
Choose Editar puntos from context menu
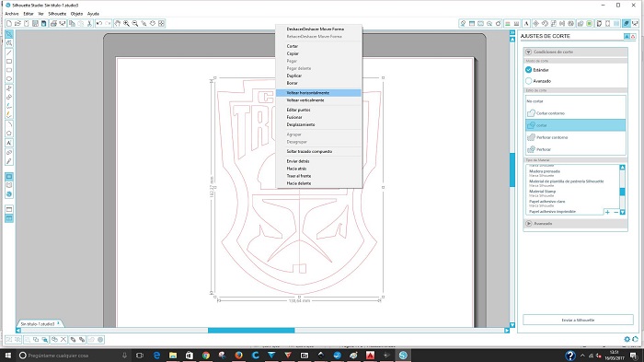(x=318, y=110)
